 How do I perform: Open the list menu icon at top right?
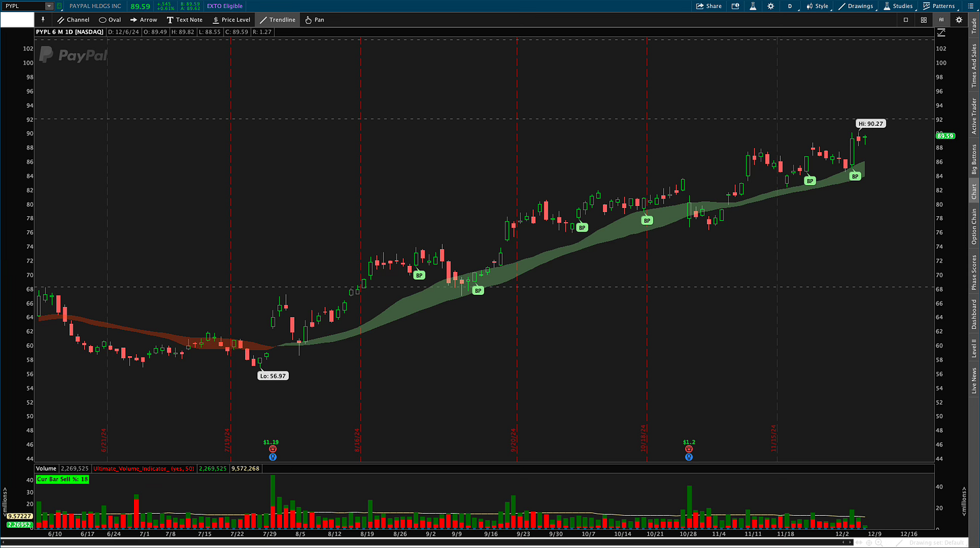click(971, 6)
